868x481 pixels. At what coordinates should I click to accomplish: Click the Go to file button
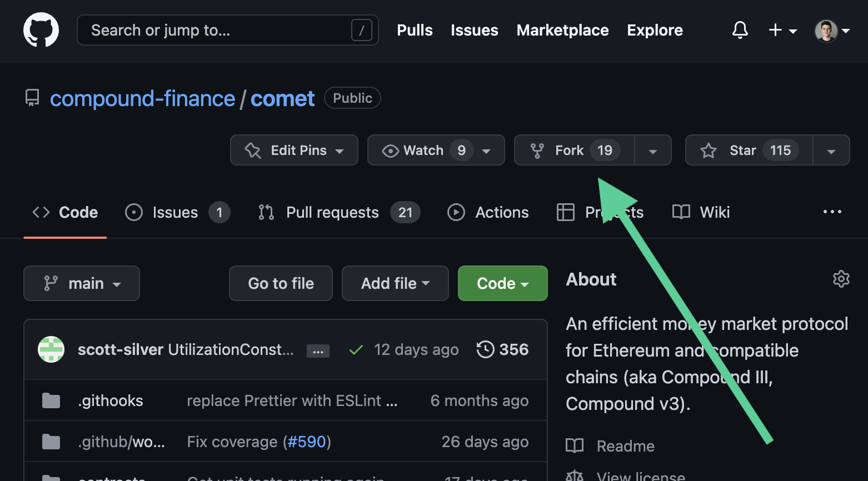pos(281,283)
